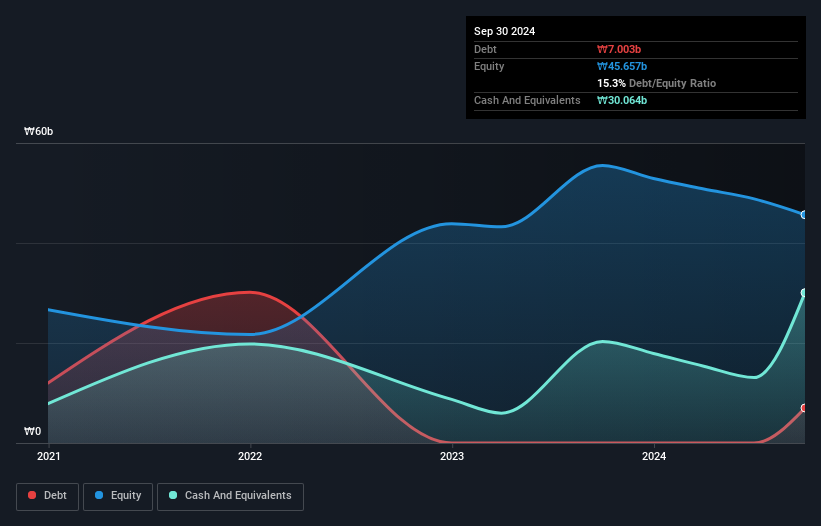Click the blue Equity legend dot
The image size is (821, 526).
tap(99, 495)
